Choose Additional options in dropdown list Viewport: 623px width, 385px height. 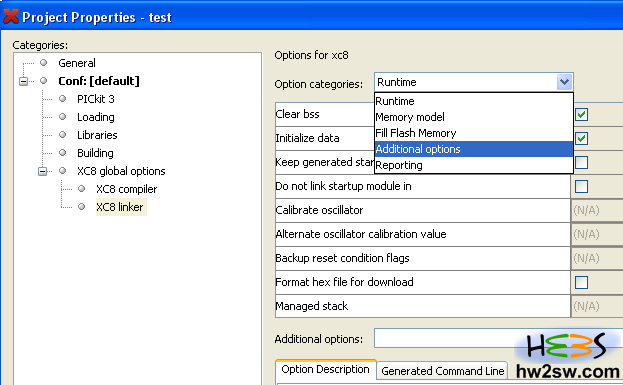point(474,149)
